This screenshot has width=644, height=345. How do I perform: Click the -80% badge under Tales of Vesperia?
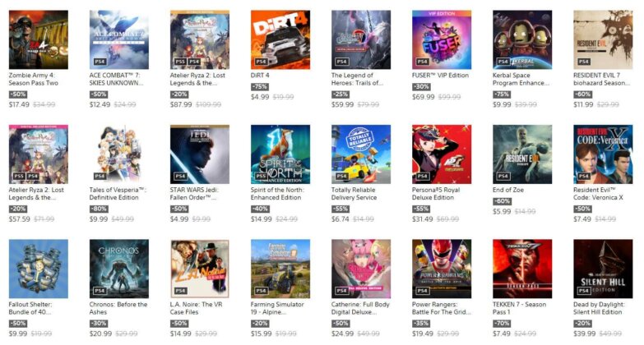tap(98, 209)
